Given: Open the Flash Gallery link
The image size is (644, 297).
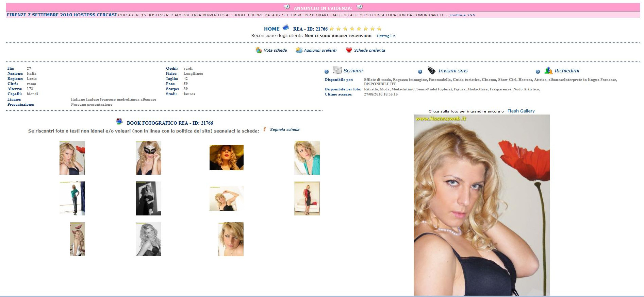Looking at the screenshot, I should pyautogui.click(x=521, y=111).
